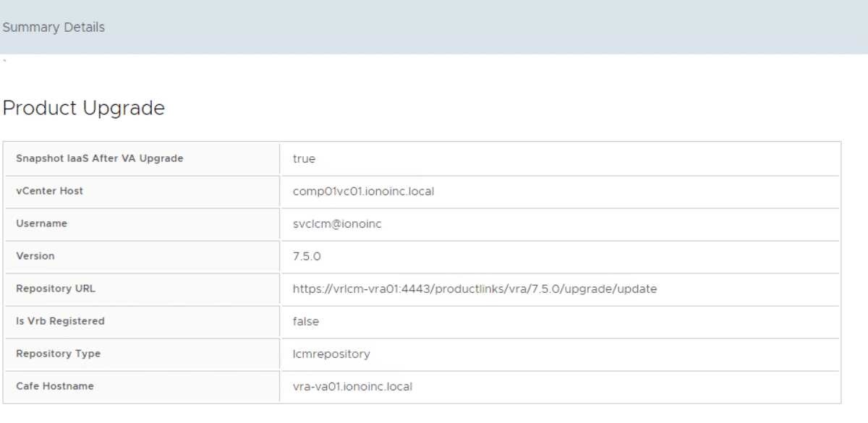Image resolution: width=868 pixels, height=423 pixels.
Task: Select the Username label cell
Action: tap(41, 223)
